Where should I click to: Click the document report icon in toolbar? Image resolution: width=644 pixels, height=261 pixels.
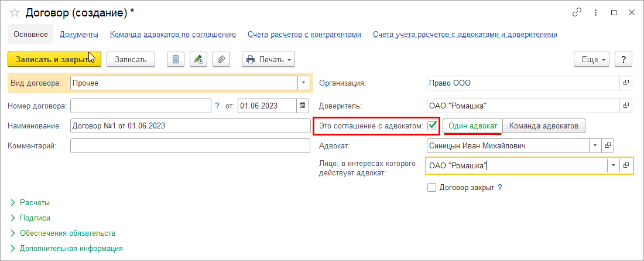tap(176, 59)
